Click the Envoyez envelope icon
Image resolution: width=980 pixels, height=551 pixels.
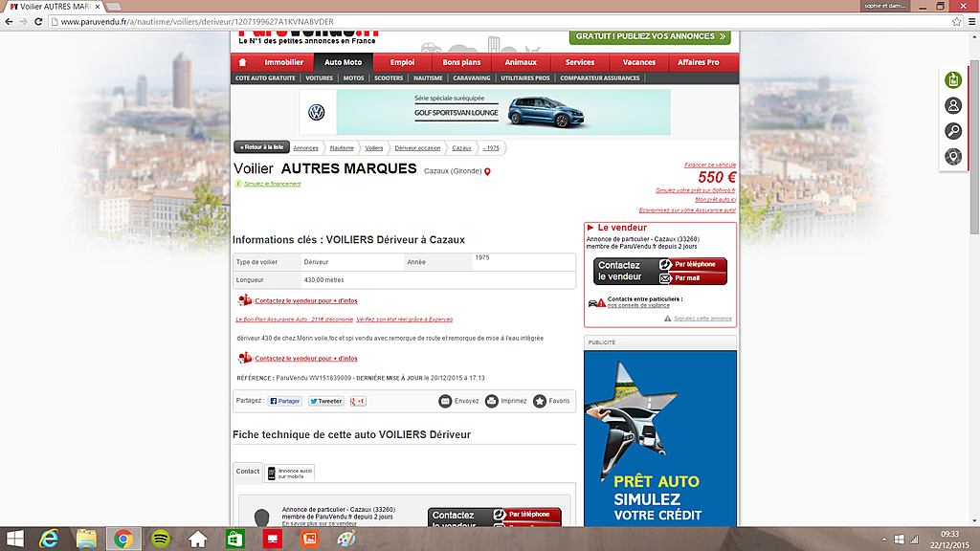point(445,401)
